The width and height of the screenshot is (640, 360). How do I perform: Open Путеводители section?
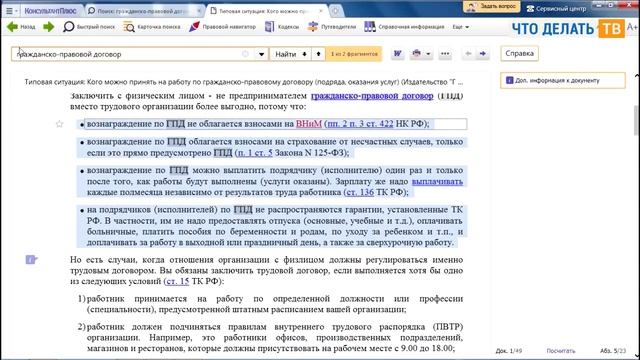point(332,27)
